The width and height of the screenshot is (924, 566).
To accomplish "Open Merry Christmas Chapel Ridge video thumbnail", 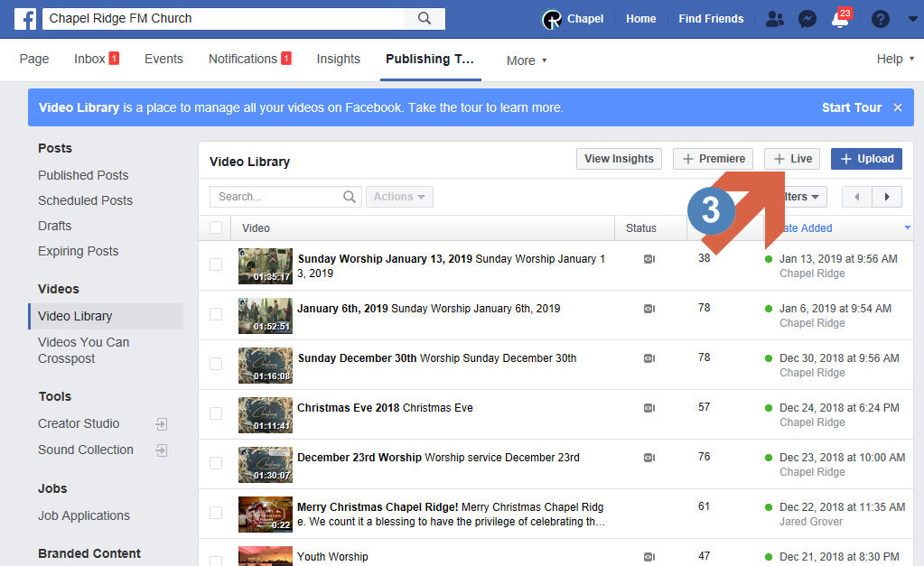I will pos(266,515).
